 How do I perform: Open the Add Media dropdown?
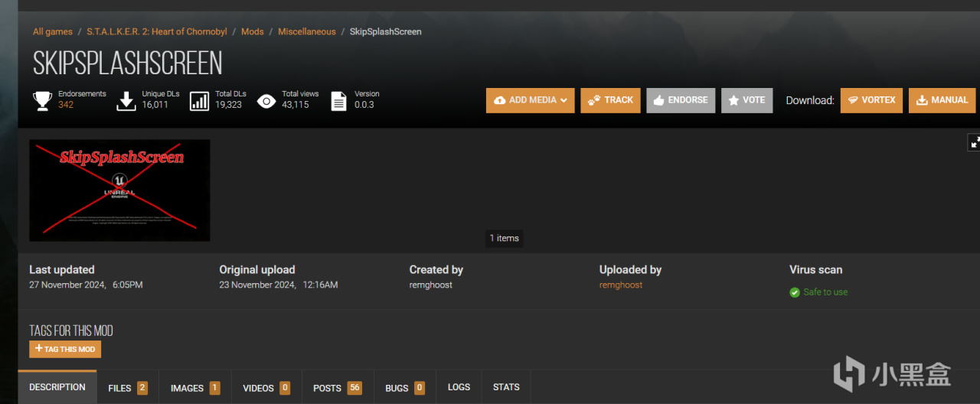pyautogui.click(x=530, y=100)
